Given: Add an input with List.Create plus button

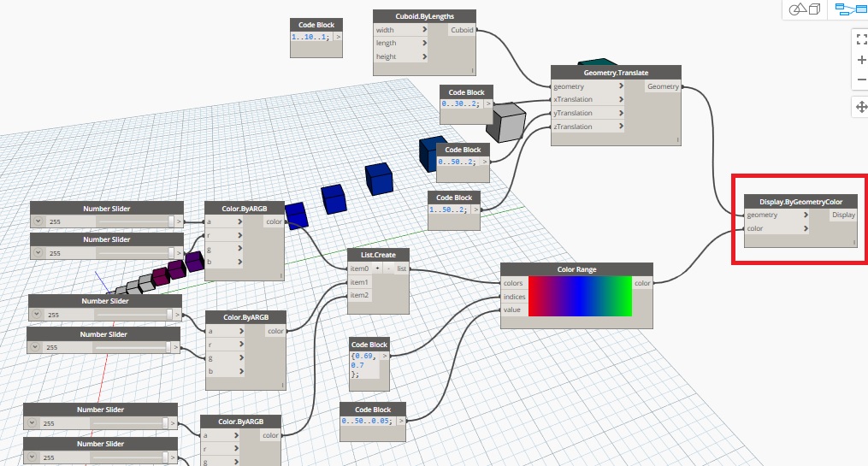Looking at the screenshot, I should point(376,268).
